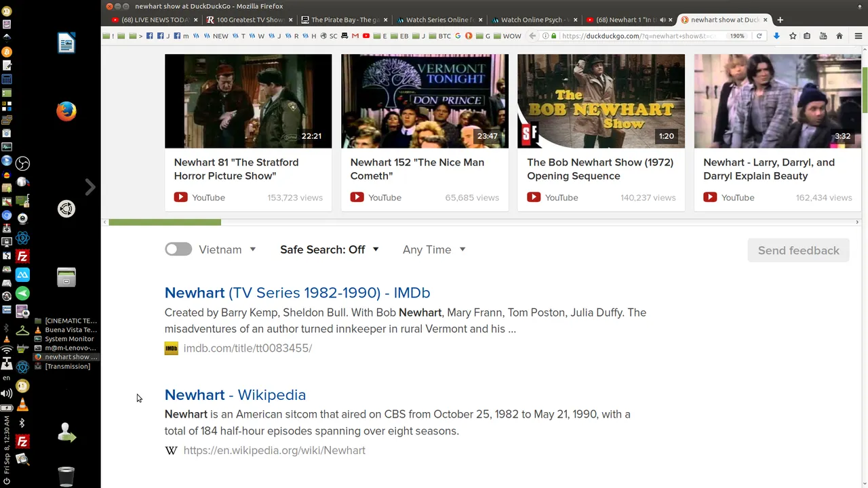Screen dimensions: 868x488
Task: Switch to The Pirate Bay tab
Action: (x=344, y=20)
